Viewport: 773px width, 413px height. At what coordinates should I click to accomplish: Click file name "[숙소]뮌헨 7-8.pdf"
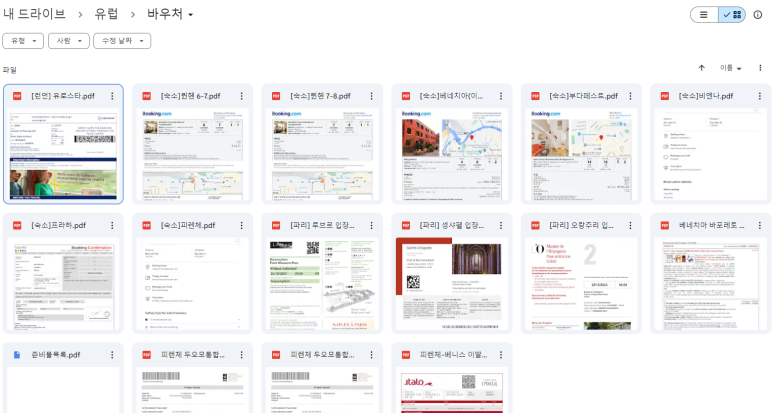coord(320,96)
